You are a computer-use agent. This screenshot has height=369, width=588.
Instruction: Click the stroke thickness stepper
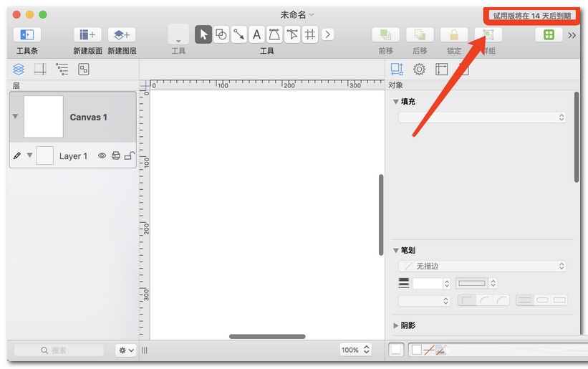click(447, 283)
